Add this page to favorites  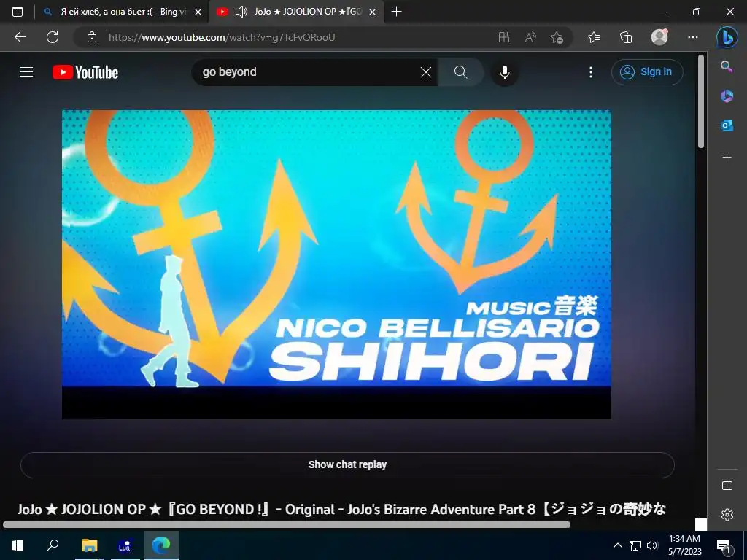tap(557, 37)
